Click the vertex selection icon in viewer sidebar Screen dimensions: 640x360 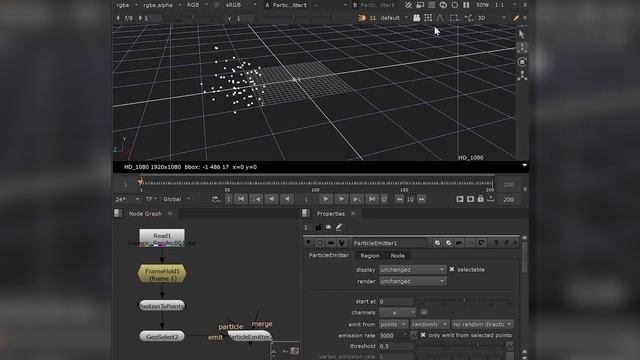pos(522,48)
